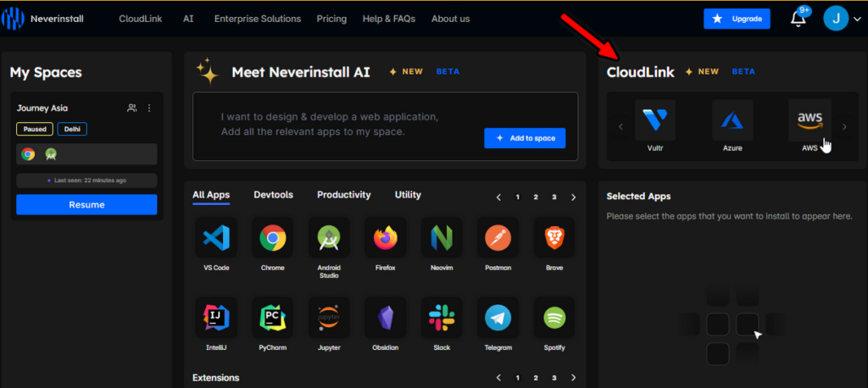Select the IntelliJ app icon
The height and width of the screenshot is (388, 868).
point(216,318)
